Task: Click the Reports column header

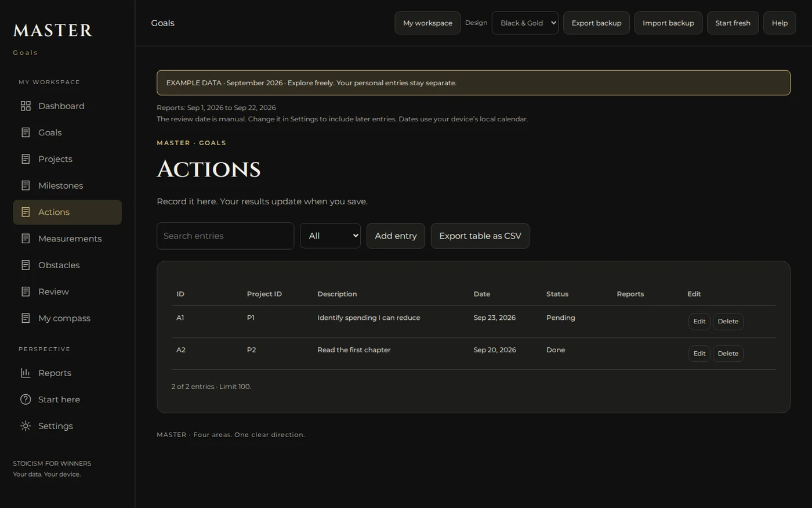Action: point(630,294)
